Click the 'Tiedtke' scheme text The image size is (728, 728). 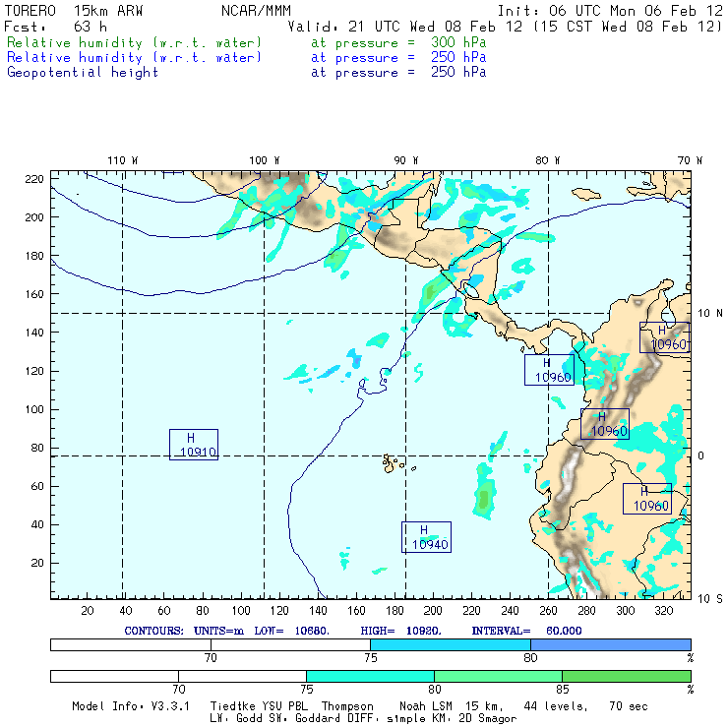233,706
